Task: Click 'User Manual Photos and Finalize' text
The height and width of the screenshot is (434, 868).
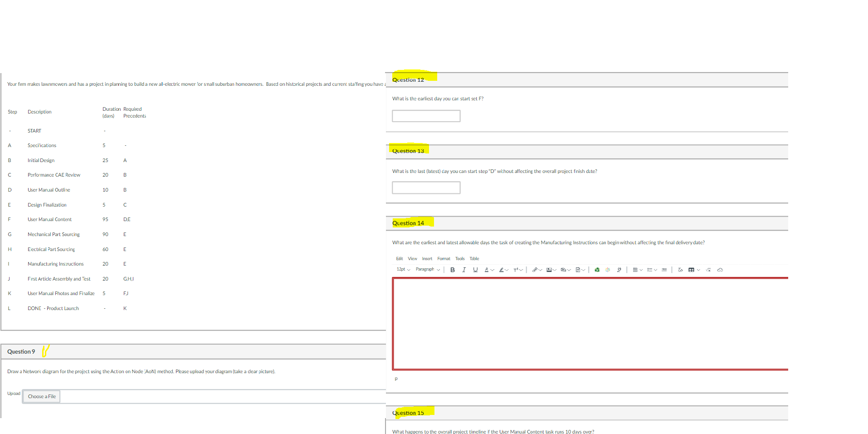Action: [x=61, y=294]
